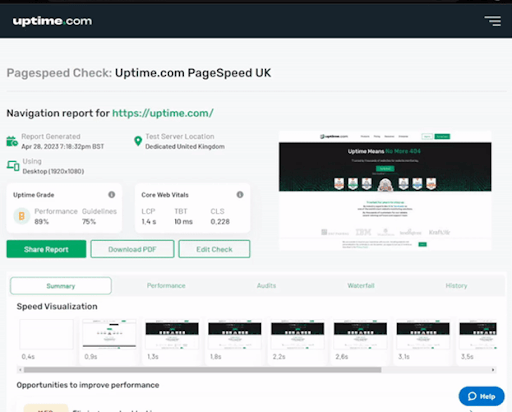Click the Edit Check button
Image resolution: width=512 pixels, height=412 pixels.
(x=214, y=249)
